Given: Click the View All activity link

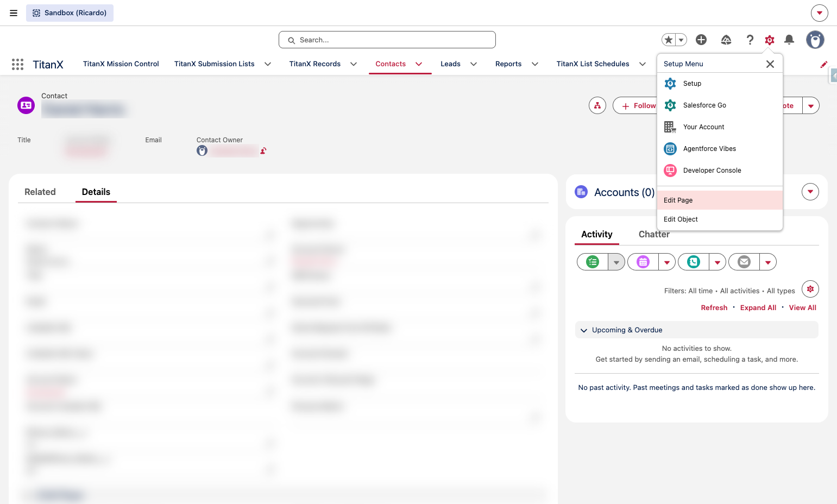Looking at the screenshot, I should 803,307.
